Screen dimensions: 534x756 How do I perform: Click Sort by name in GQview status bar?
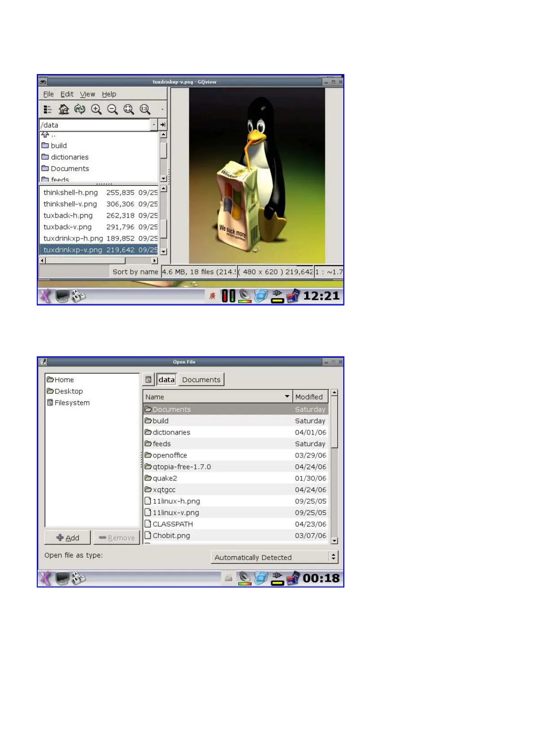[135, 272]
